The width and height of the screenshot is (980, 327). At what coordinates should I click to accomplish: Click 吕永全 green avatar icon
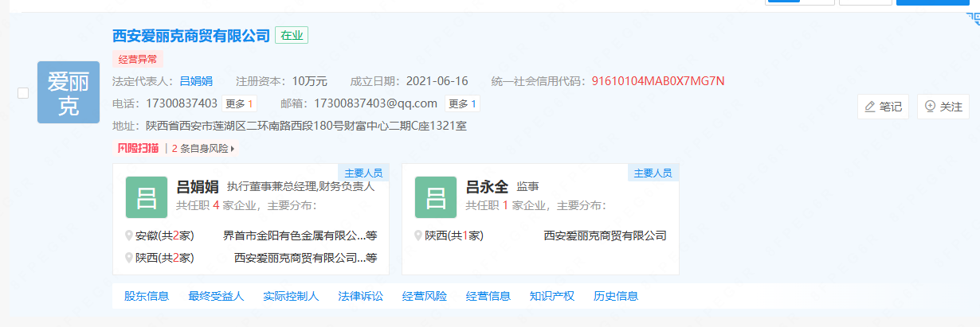tap(436, 197)
